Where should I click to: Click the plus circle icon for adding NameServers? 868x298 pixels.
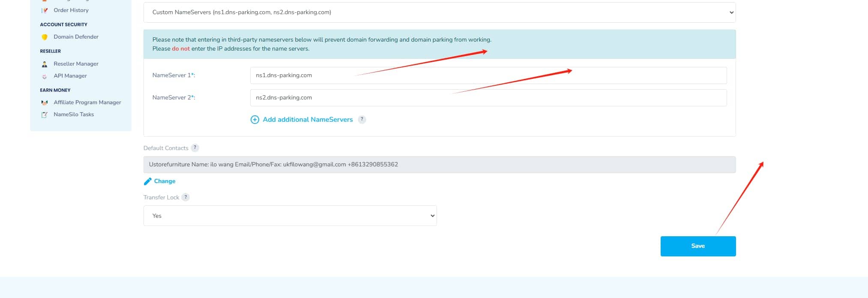tap(254, 120)
